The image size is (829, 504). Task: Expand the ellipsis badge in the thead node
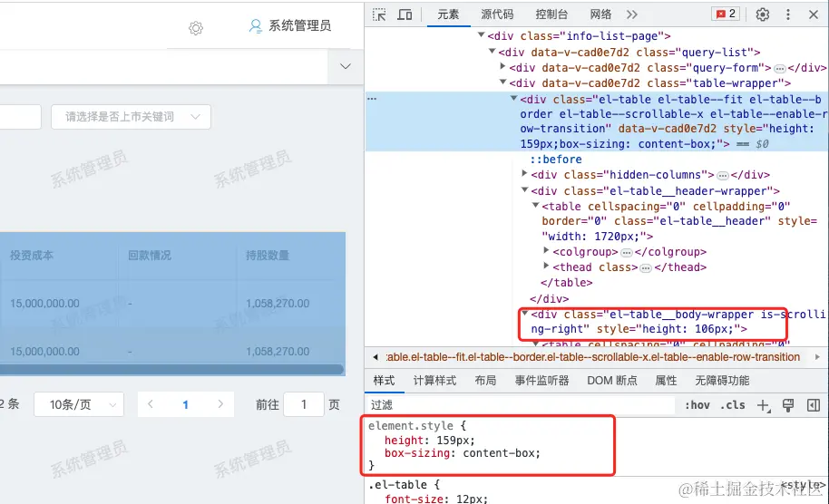(x=646, y=267)
